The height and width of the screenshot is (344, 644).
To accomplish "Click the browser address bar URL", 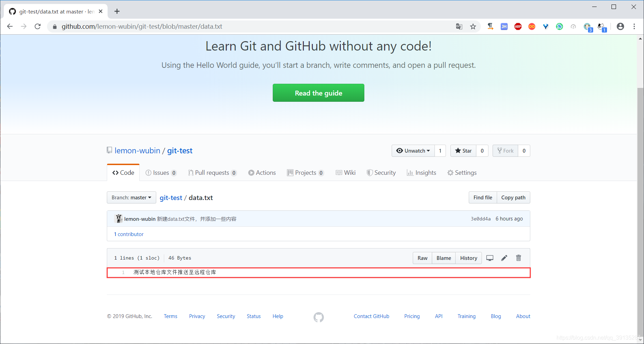I will pos(142,27).
